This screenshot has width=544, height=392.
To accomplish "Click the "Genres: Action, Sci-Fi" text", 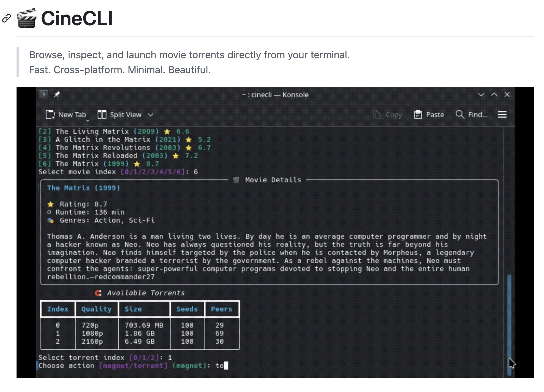I will (x=107, y=220).
